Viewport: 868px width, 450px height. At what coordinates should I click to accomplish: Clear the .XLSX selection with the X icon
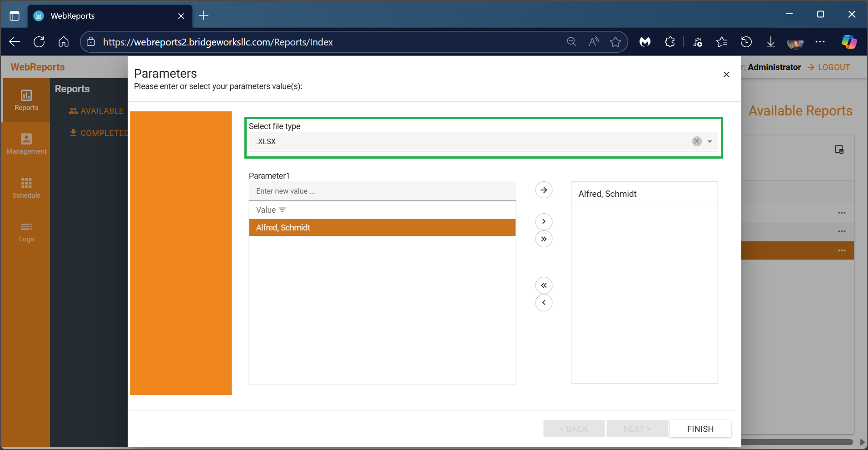point(696,141)
